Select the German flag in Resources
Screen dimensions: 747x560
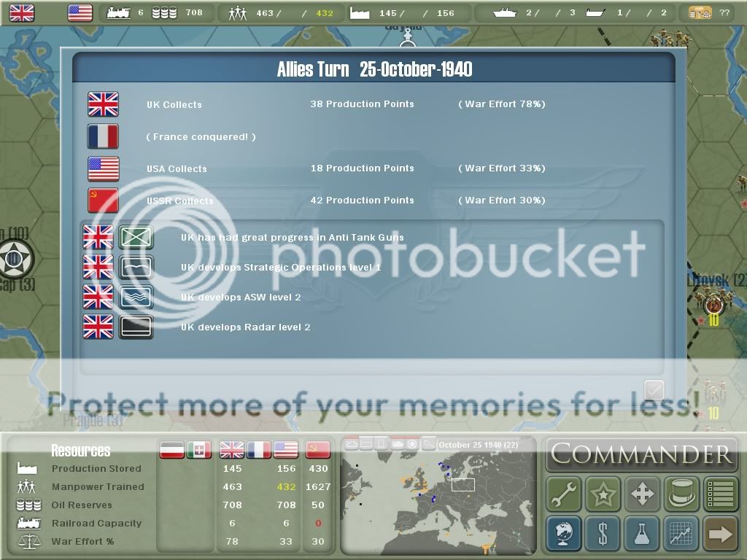point(173,450)
